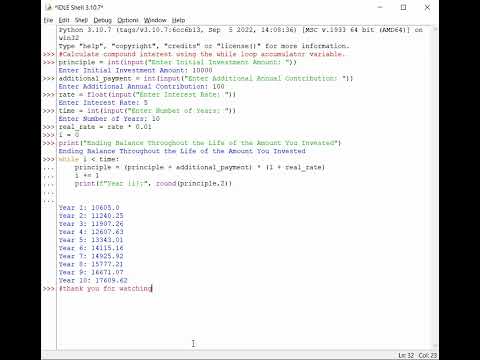Viewport: 480px width, 360px height.
Task: Open the Window menu
Action: click(155, 20)
